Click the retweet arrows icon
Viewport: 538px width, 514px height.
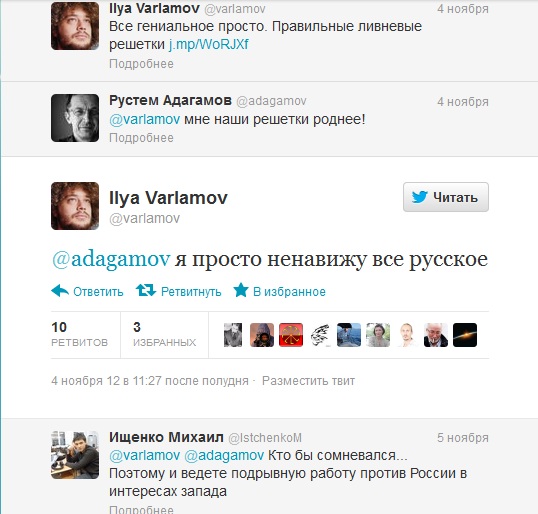pos(145,290)
